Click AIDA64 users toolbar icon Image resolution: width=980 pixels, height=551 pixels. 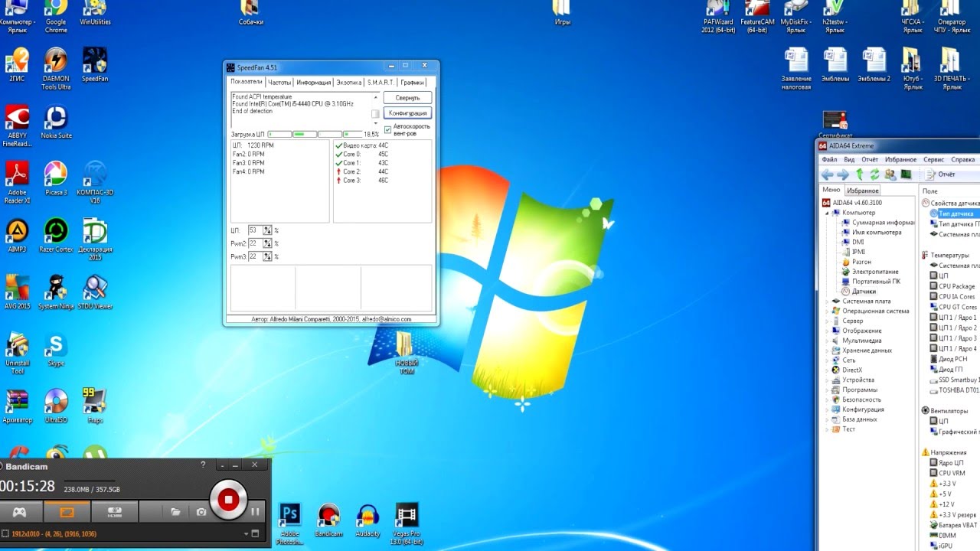(x=890, y=174)
